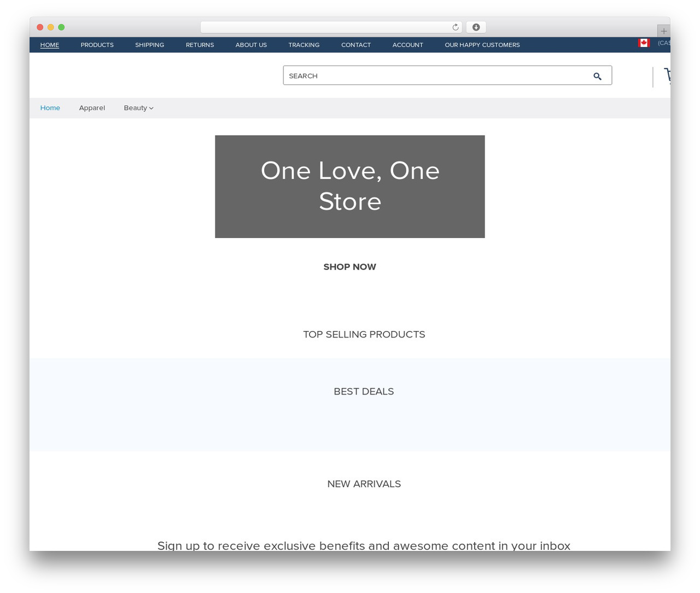Viewport: 700px width, 593px height.
Task: Select the Canada flag currency icon
Action: (644, 43)
